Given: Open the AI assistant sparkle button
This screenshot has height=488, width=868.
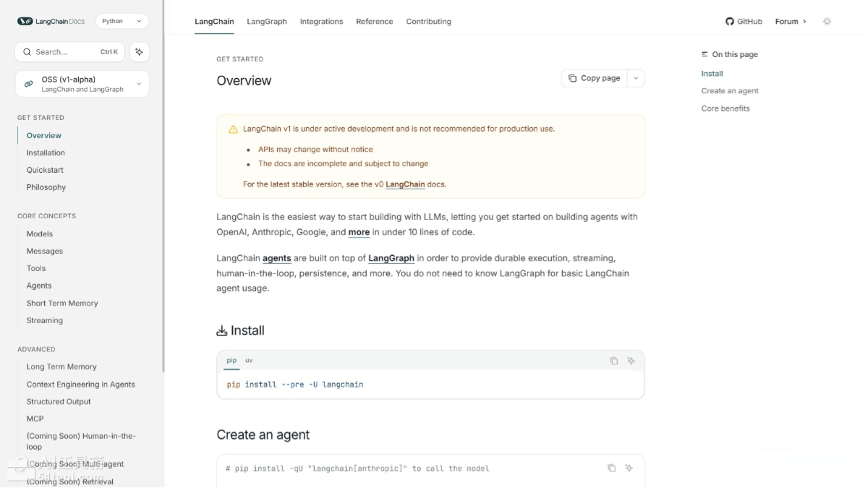Looking at the screenshot, I should click(140, 52).
